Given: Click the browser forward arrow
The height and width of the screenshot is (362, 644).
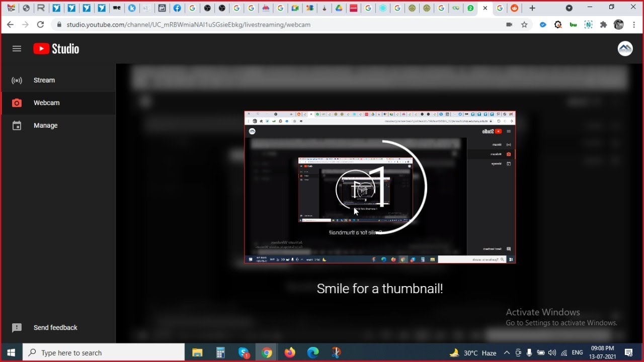Looking at the screenshot, I should pyautogui.click(x=25, y=25).
